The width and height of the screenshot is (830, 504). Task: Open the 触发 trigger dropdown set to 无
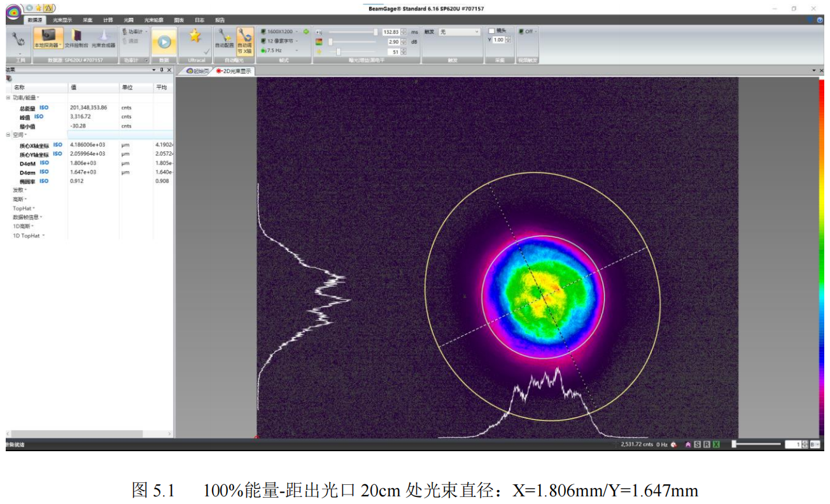click(459, 32)
